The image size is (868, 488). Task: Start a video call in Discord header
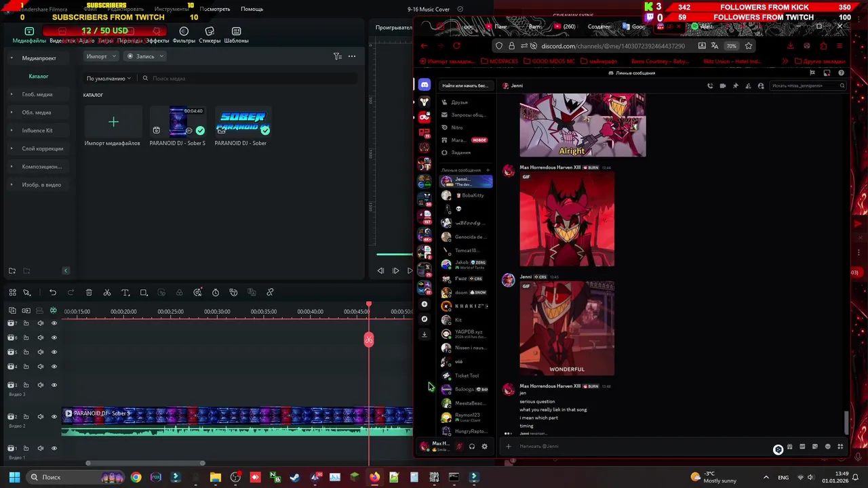(x=723, y=86)
